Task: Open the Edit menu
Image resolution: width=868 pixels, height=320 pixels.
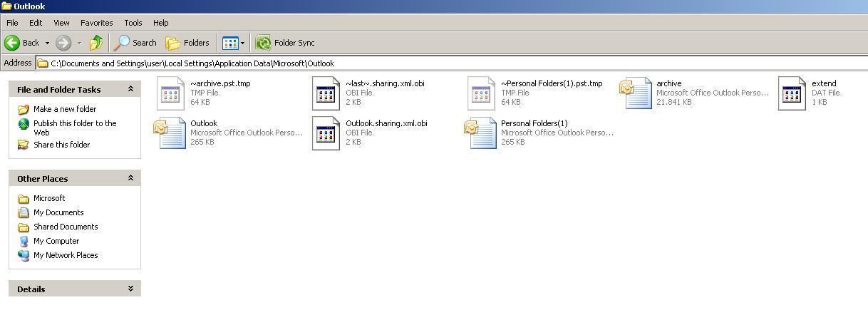Action: pyautogui.click(x=36, y=23)
